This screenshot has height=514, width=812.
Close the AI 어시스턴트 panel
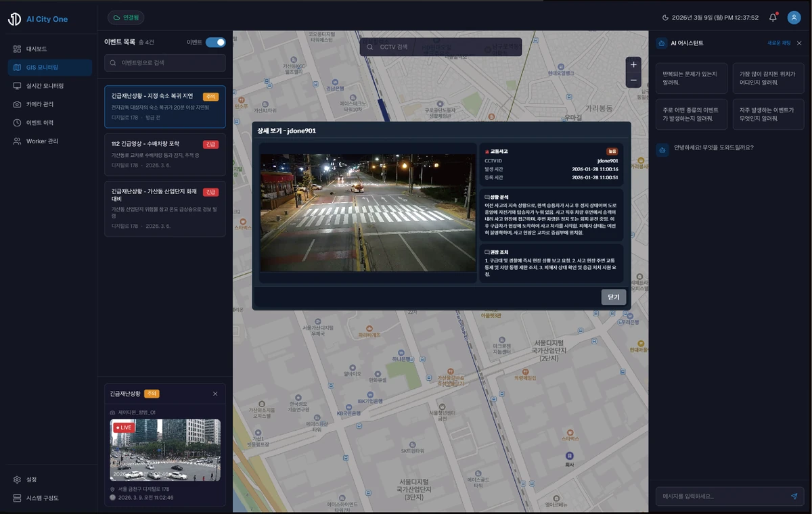[x=799, y=43]
